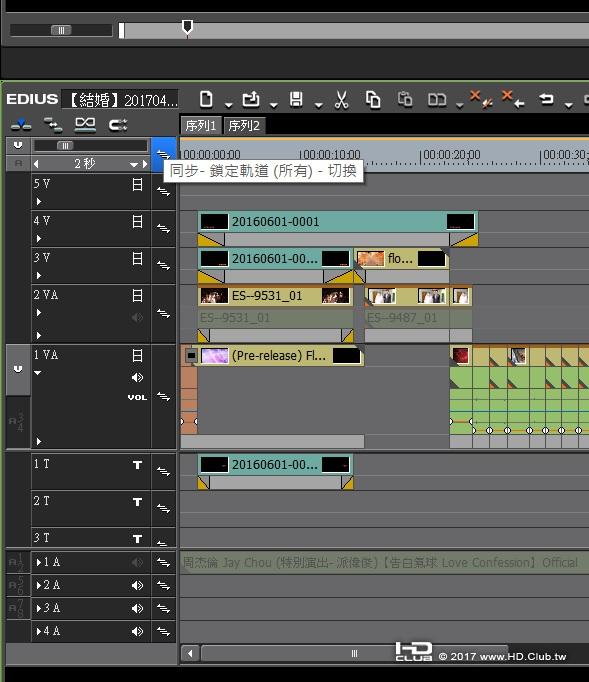Expand track 3 A
This screenshot has height=682, width=589.
point(39,608)
